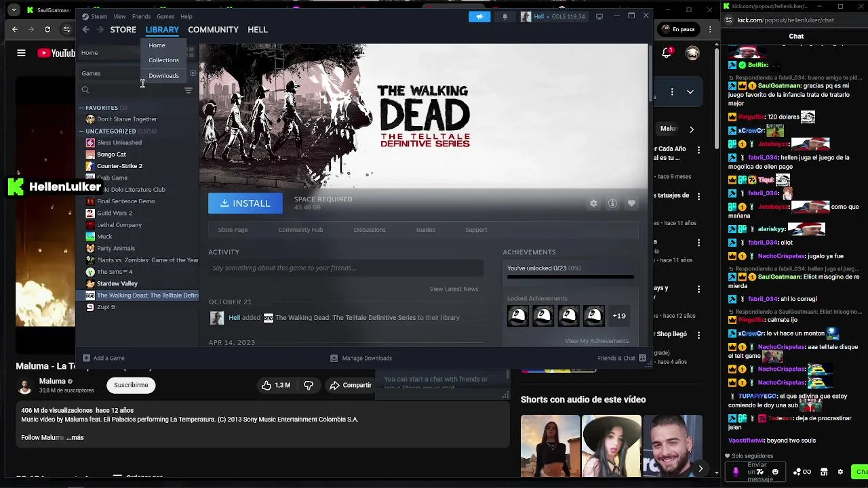Collapse the UNCATEGORIZED category

pyautogui.click(x=81, y=131)
